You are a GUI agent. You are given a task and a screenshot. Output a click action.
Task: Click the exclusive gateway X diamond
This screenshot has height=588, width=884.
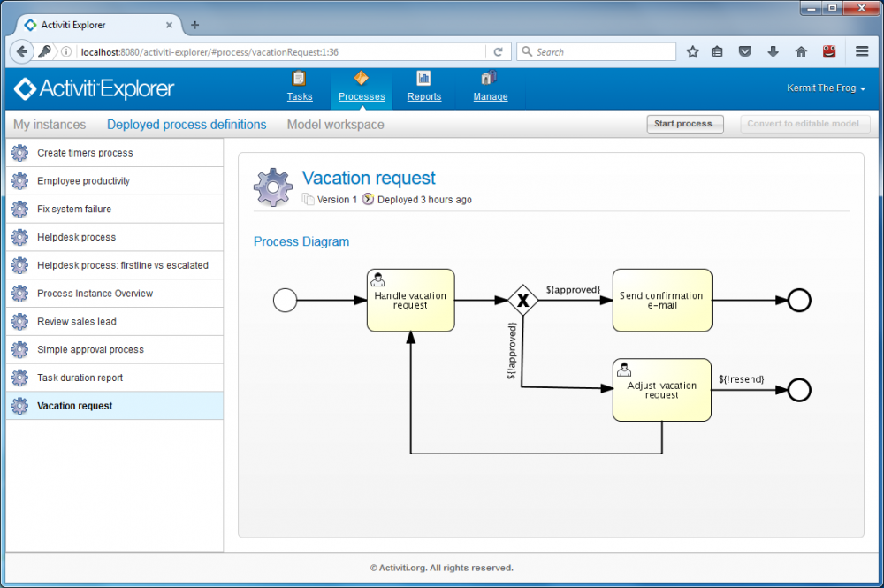pyautogui.click(x=523, y=300)
